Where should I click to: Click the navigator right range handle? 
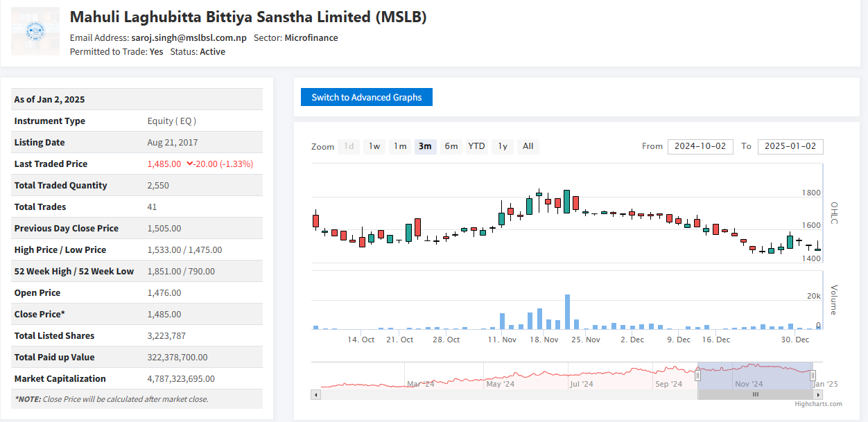point(813,376)
